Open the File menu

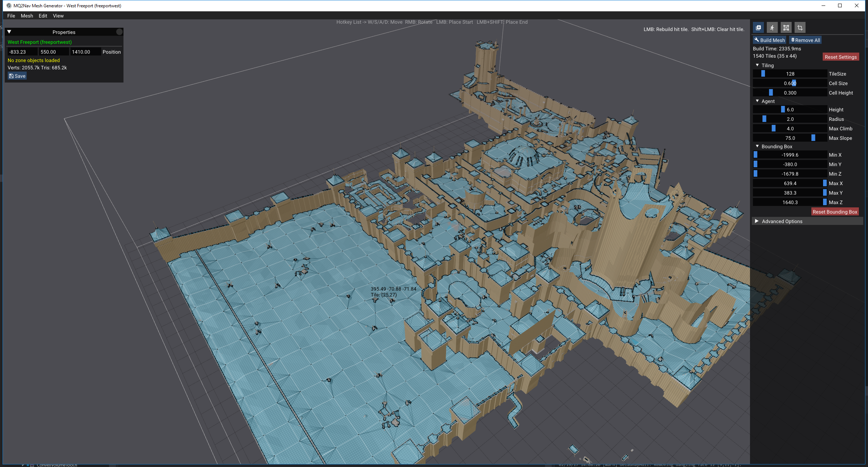11,16
